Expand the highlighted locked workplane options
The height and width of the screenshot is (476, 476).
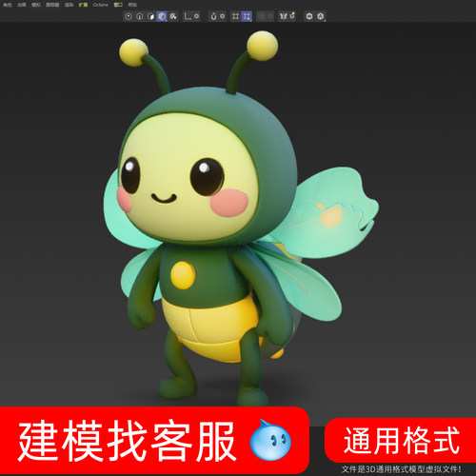tap(247, 16)
